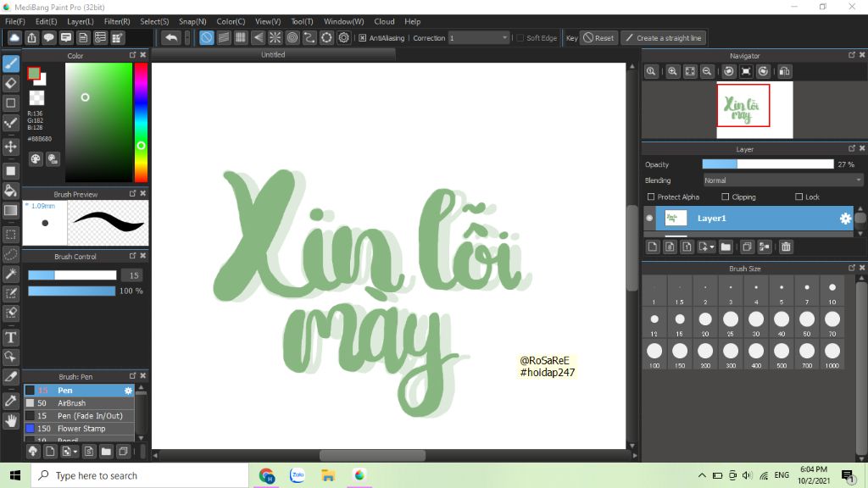Toggle Layer1 visibility dot

(x=649, y=218)
